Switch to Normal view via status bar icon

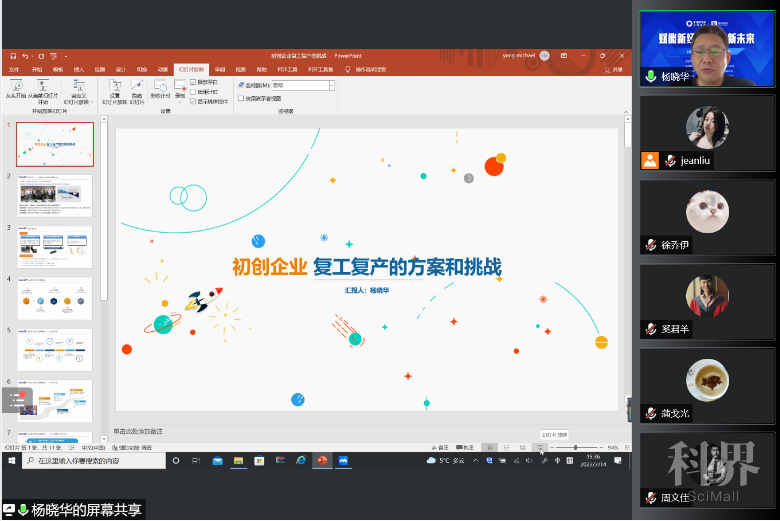coord(490,448)
